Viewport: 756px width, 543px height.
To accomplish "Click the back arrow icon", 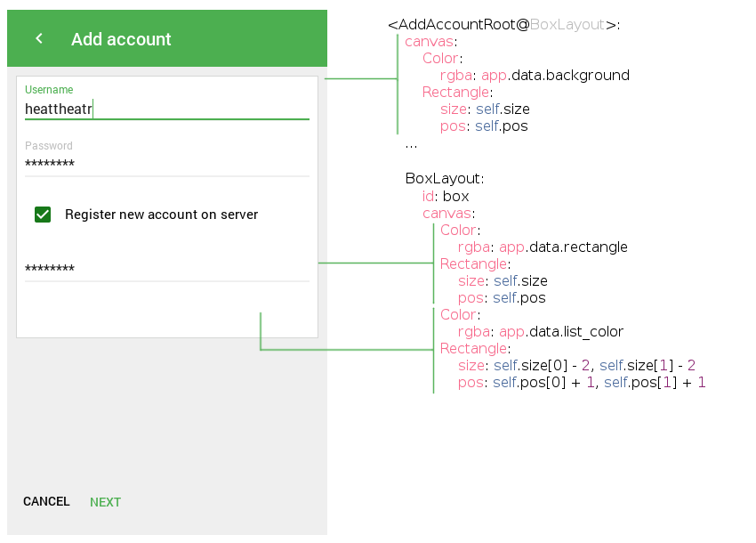I will [38, 39].
